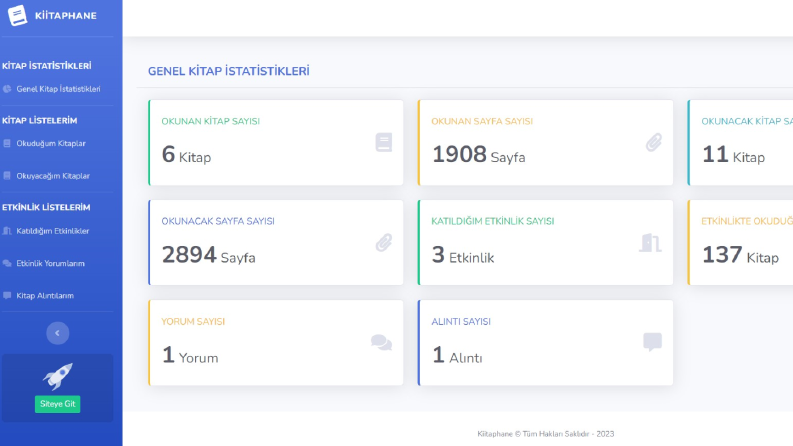Click the book icon in Okunan Kitap Sayısı card

384,143
